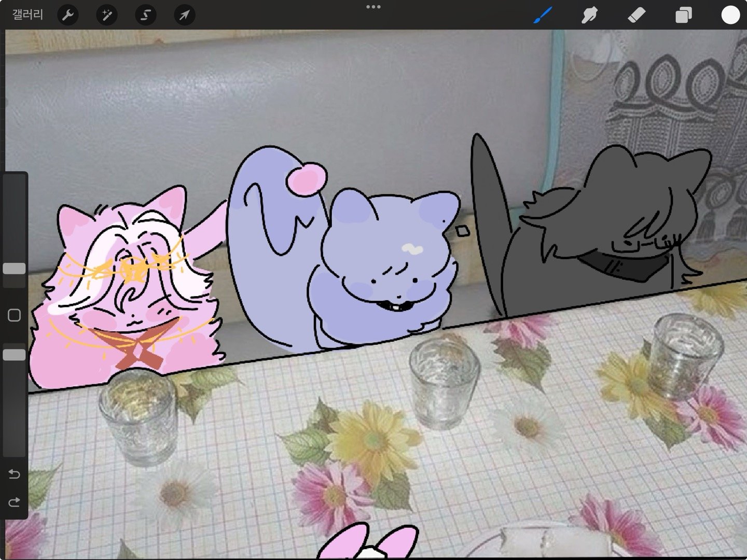
Task: Select the Eraser tool
Action: (637, 15)
